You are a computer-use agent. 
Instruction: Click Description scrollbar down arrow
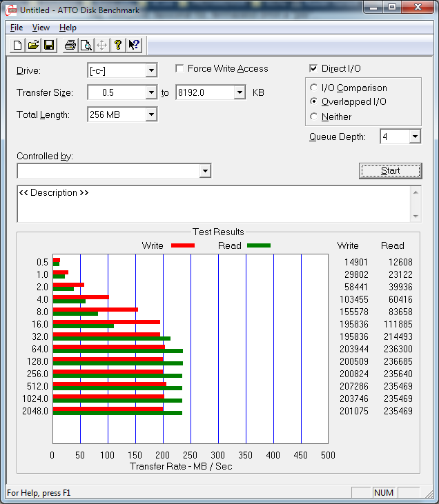[416, 216]
